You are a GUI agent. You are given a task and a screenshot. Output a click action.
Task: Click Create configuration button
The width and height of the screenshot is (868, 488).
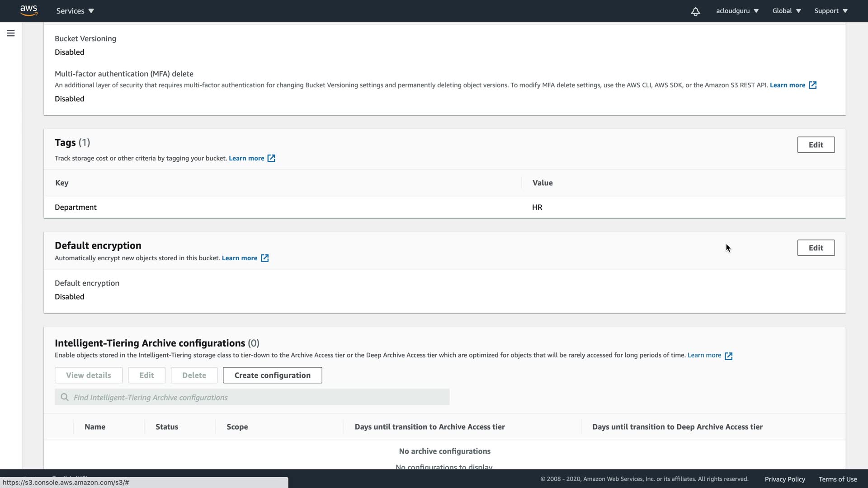click(272, 375)
